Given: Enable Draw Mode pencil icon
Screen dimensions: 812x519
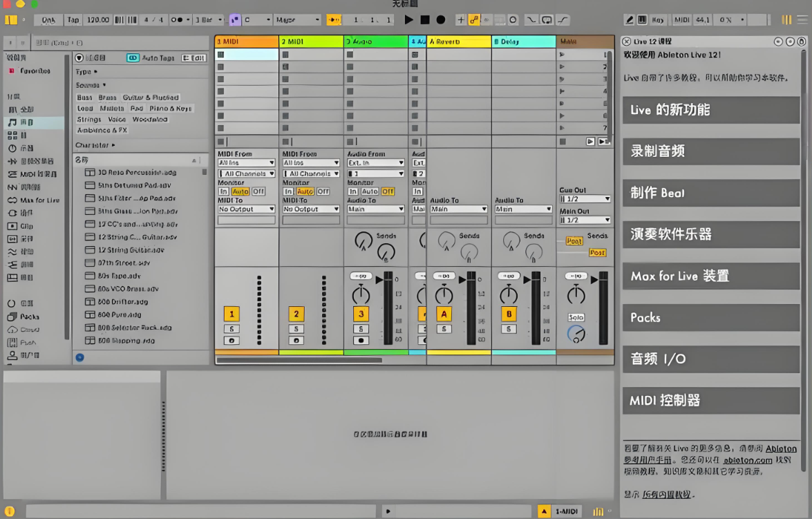Looking at the screenshot, I should click(629, 19).
